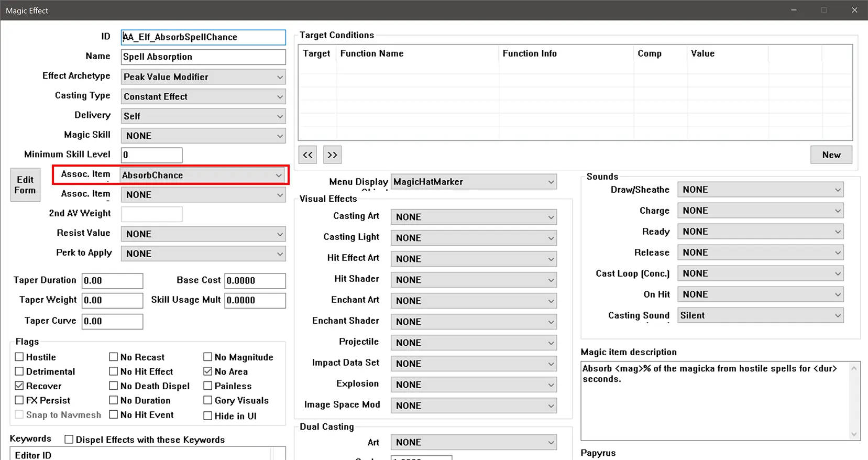Open the Explosion dropdown
868x460 pixels.
tap(474, 385)
